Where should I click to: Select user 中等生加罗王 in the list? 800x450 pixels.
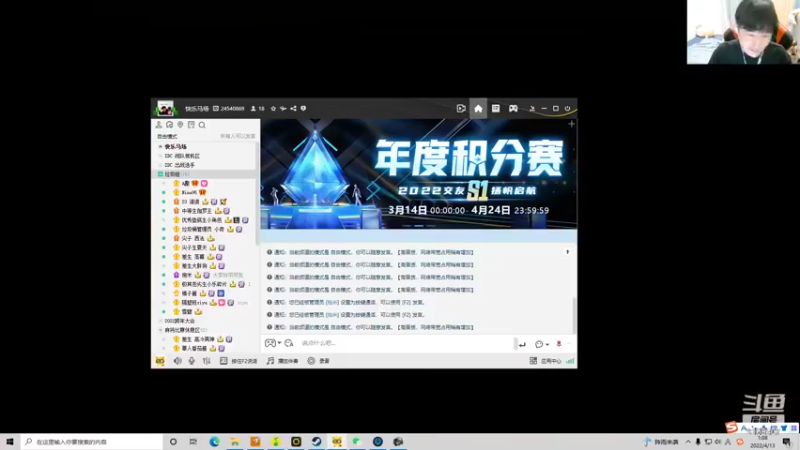tap(196, 211)
